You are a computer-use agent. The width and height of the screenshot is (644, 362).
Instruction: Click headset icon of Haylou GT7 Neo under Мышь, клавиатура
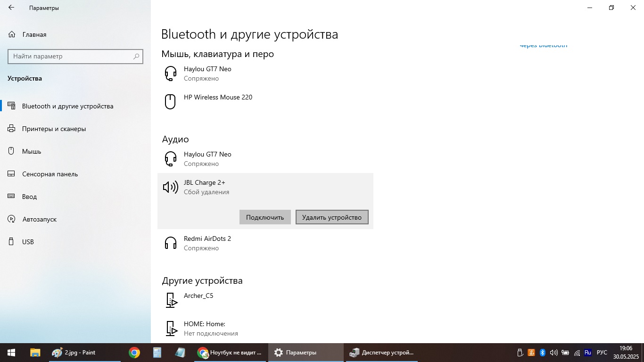tap(170, 74)
